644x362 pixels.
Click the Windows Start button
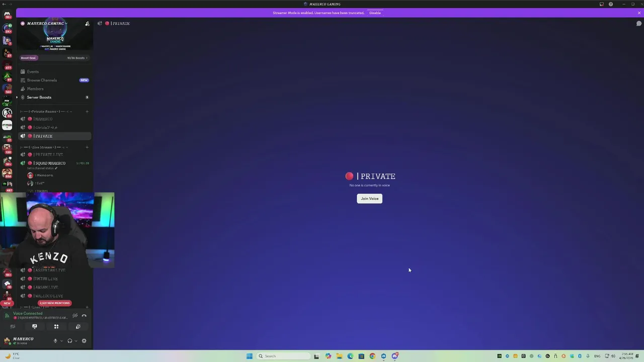(x=250, y=356)
